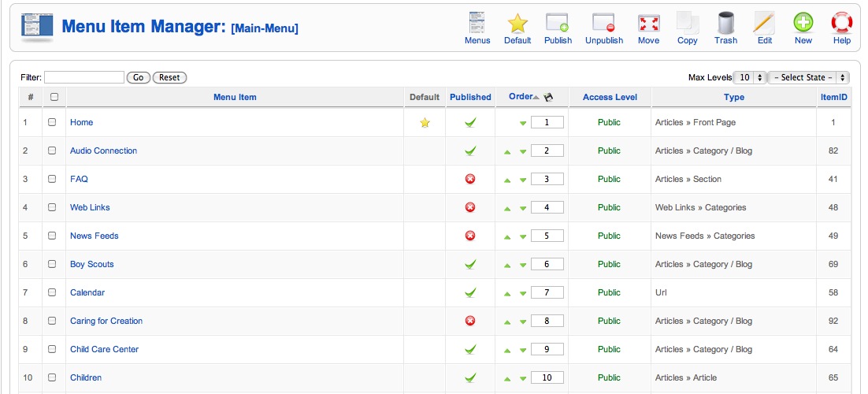Viewport: 868px width, 394px height.
Task: Open the Max Levels dropdown
Action: coord(750,77)
